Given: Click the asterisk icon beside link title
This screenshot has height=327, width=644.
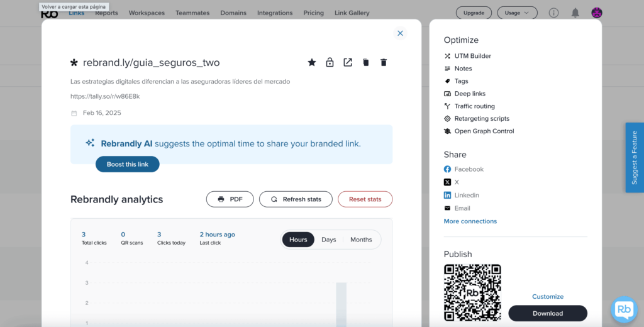Looking at the screenshot, I should [x=74, y=63].
